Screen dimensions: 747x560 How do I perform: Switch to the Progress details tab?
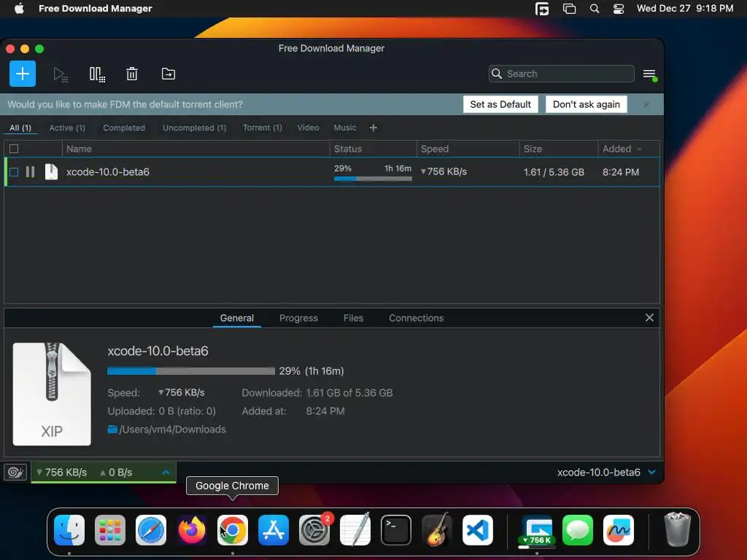coord(298,318)
